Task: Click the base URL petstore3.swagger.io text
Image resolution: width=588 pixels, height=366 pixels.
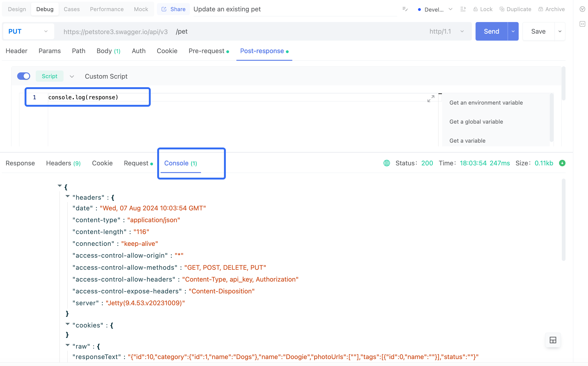Action: [115, 32]
